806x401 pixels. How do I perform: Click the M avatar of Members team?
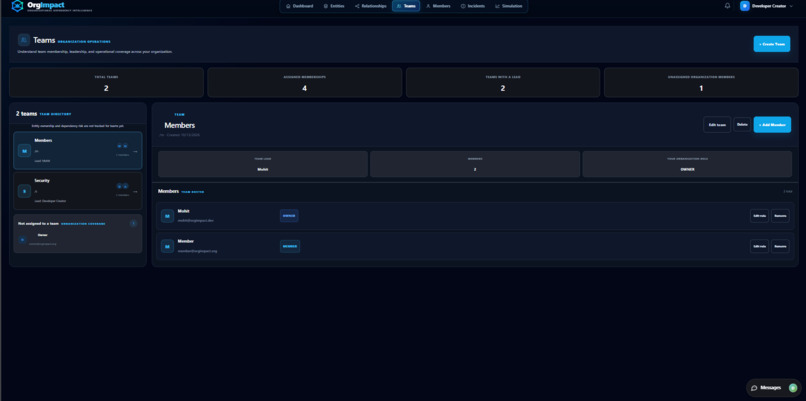[x=24, y=151]
